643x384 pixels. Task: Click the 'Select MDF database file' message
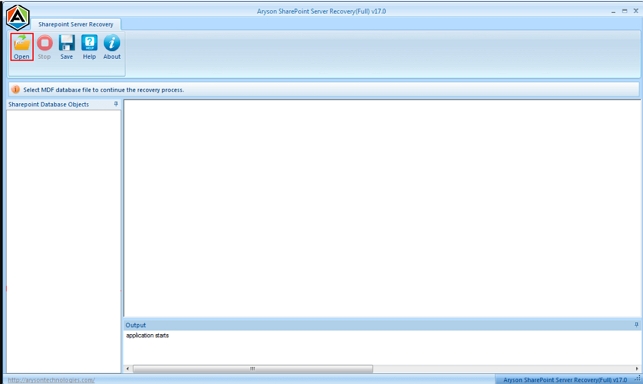(103, 89)
